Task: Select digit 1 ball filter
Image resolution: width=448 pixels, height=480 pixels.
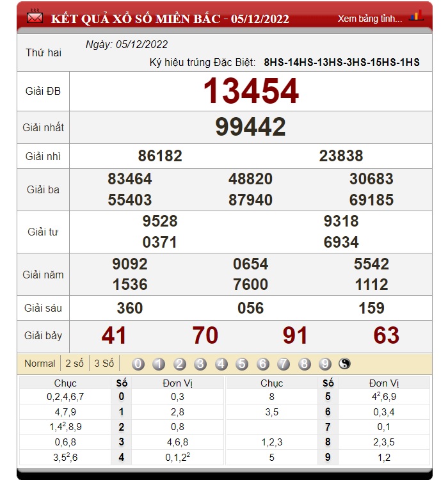Action: [159, 364]
